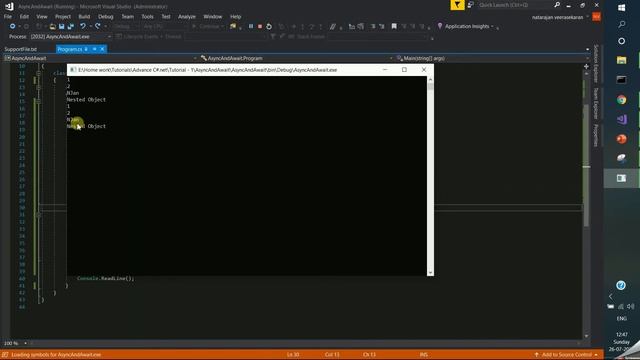Click Add to Source Control in status bar
Screen dimensions: 640x360
566,355
